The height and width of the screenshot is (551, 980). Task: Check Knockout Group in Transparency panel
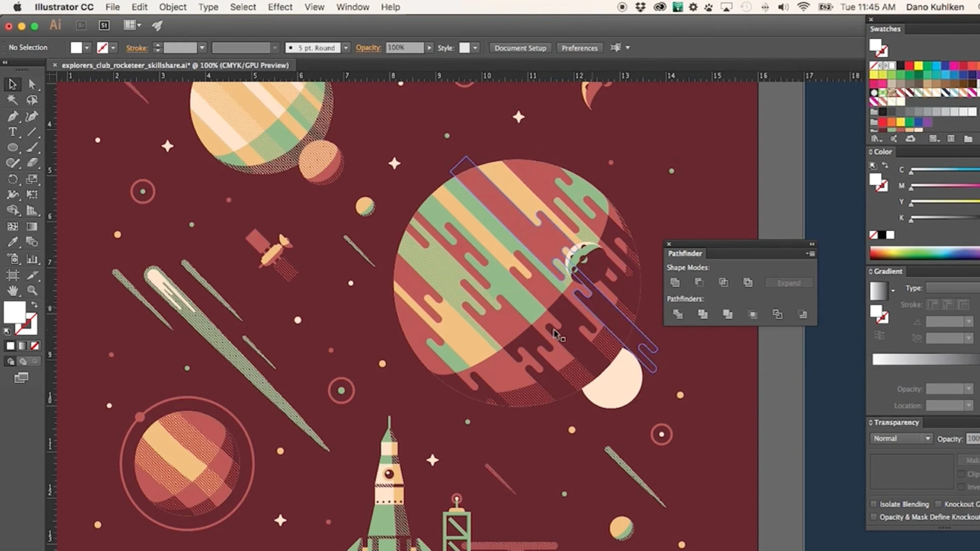point(939,504)
